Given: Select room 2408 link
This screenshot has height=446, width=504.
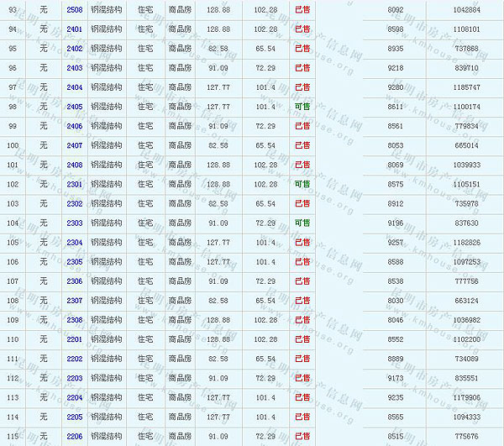Looking at the screenshot, I should tap(75, 165).
